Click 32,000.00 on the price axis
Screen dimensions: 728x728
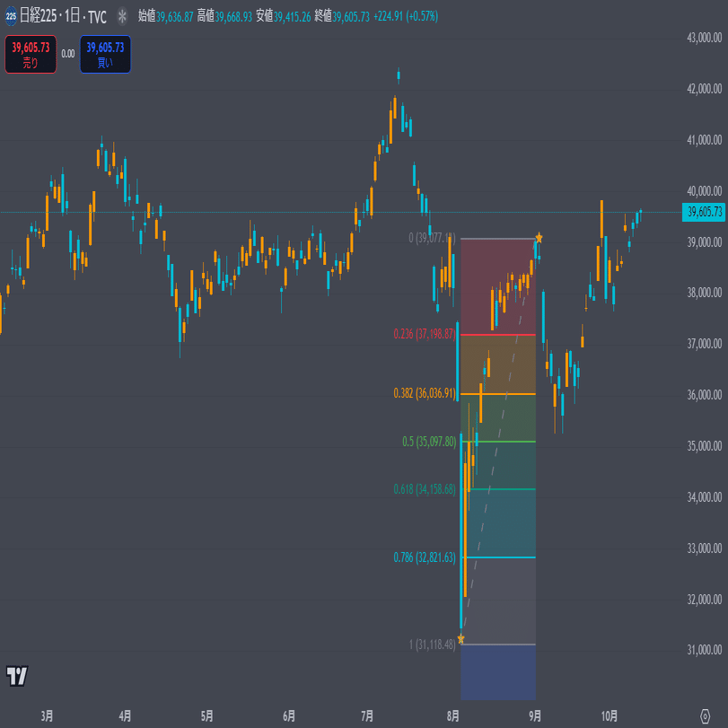(x=705, y=600)
